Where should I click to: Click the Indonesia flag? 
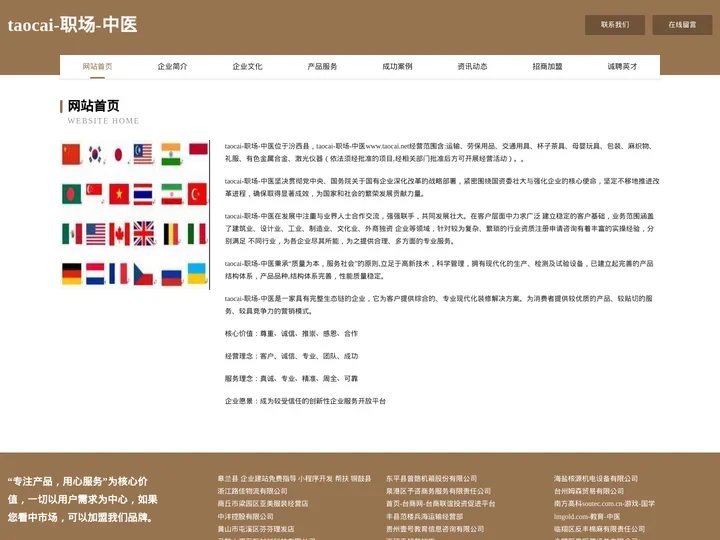[x=198, y=149]
